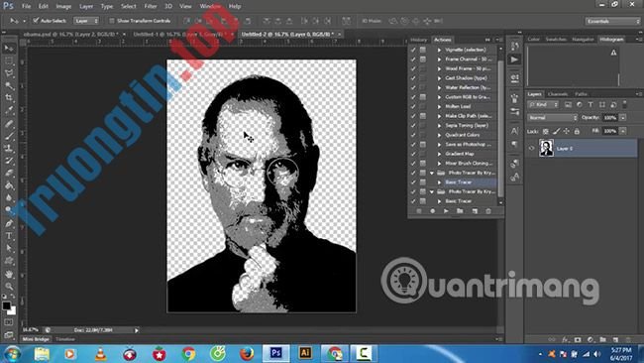Select the Magic Wand tool
This screenshot has height=363, width=644.
(x=9, y=85)
